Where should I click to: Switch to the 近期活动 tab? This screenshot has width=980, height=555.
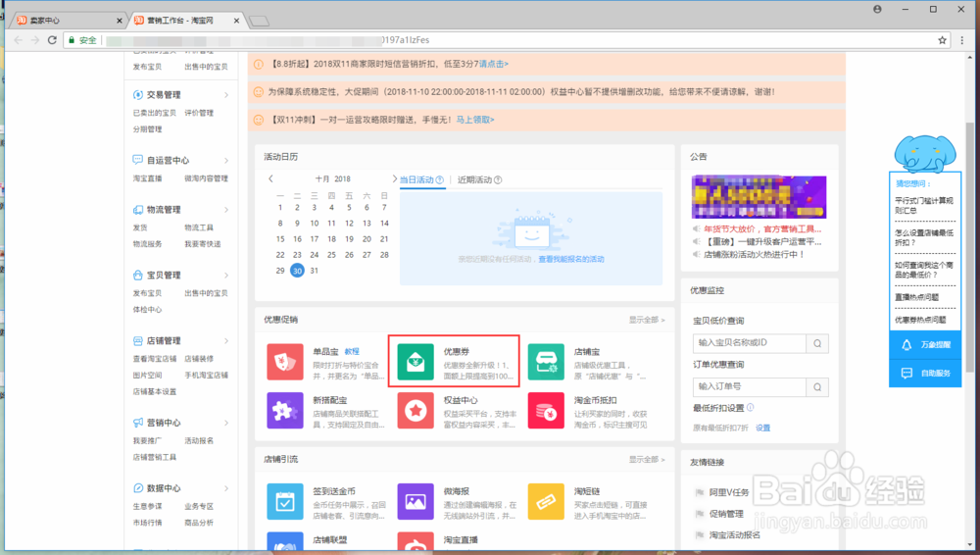pos(474,180)
